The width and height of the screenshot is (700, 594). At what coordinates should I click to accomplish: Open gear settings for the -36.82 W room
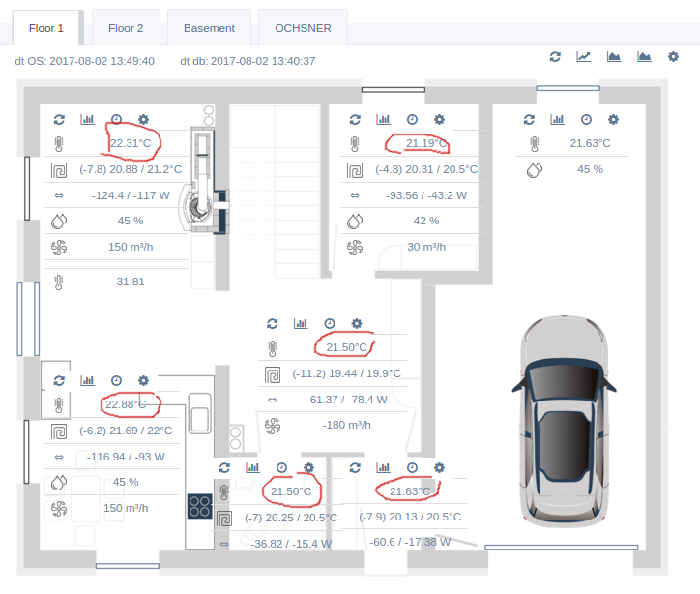click(309, 468)
